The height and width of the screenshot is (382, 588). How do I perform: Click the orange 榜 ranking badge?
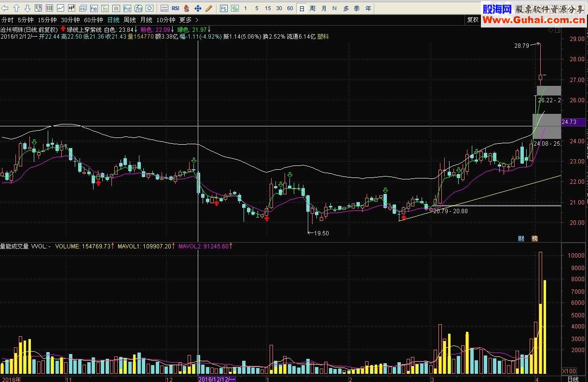534,239
